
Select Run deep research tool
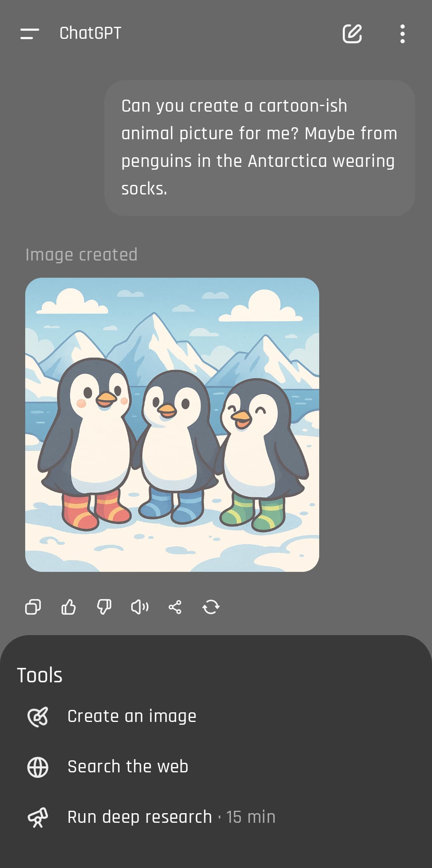click(x=216, y=817)
